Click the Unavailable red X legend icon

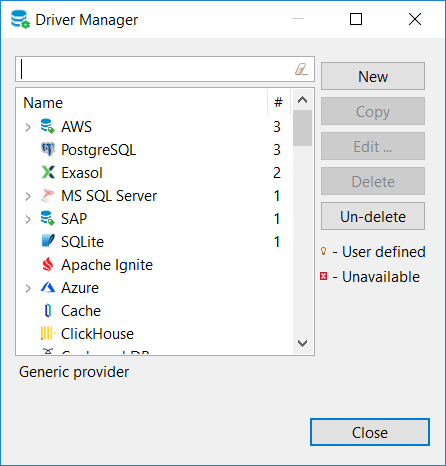[323, 276]
